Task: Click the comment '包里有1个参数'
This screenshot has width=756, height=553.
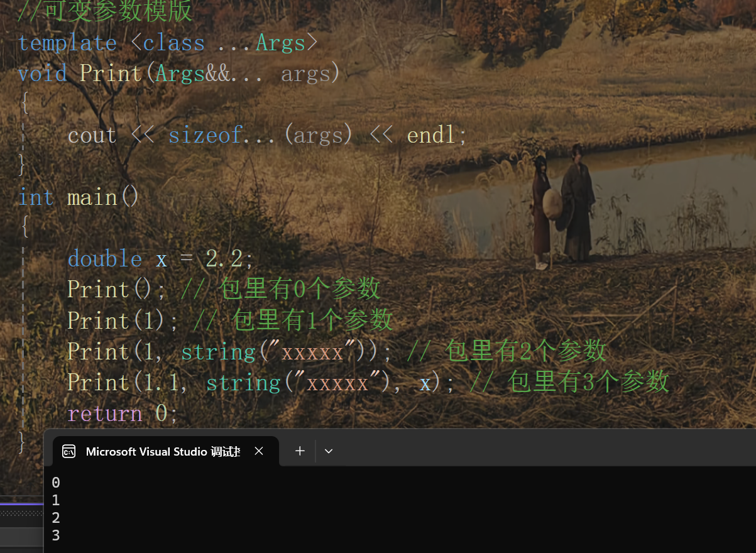Action: [x=312, y=320]
